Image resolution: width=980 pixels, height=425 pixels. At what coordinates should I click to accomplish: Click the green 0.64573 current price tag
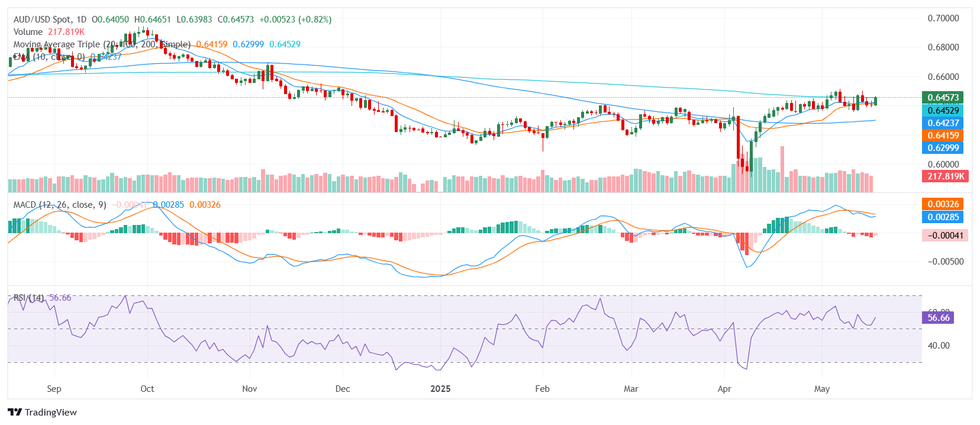[942, 98]
